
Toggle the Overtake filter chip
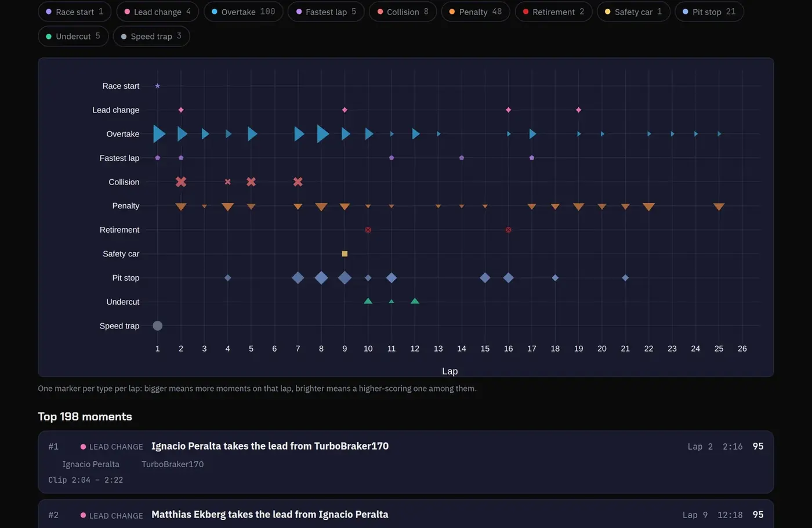pyautogui.click(x=244, y=12)
